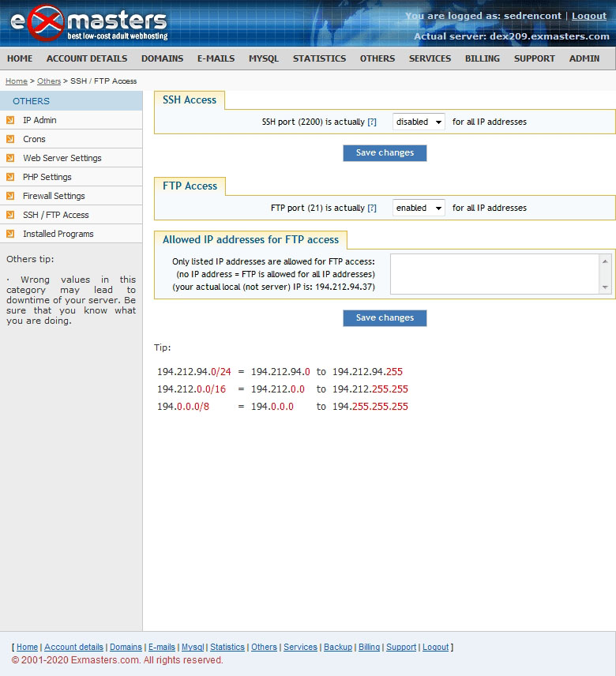
Task: Open the SSH port status dropdown
Action: click(x=419, y=122)
